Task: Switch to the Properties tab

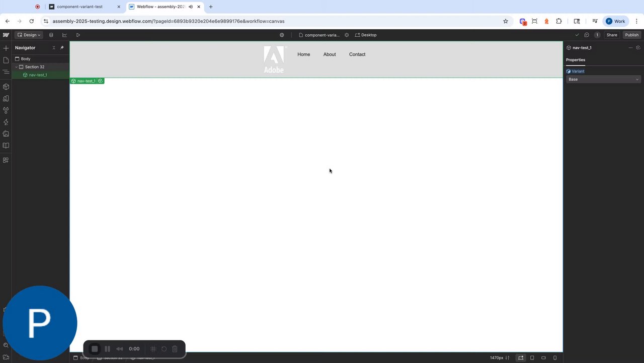Action: pyautogui.click(x=576, y=60)
